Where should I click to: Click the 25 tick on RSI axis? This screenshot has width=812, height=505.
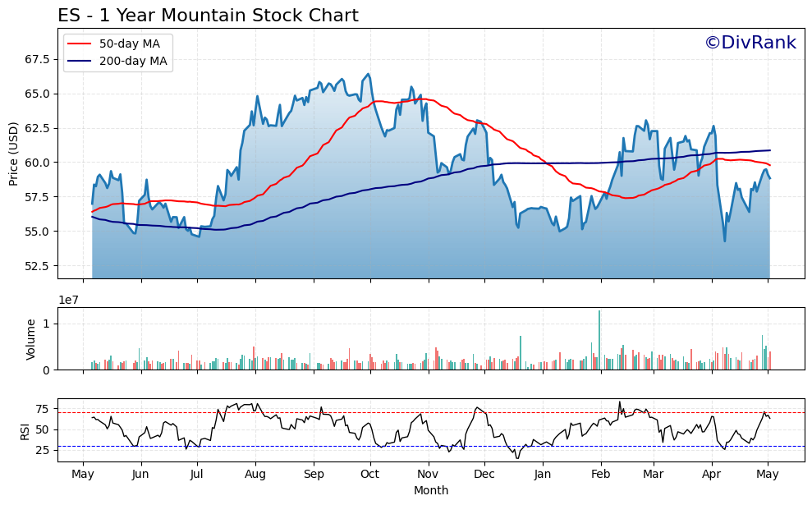pos(43,451)
